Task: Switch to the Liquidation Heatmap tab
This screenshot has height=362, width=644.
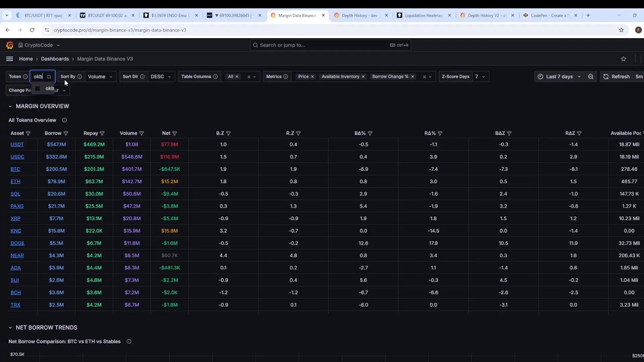Action: point(424,16)
